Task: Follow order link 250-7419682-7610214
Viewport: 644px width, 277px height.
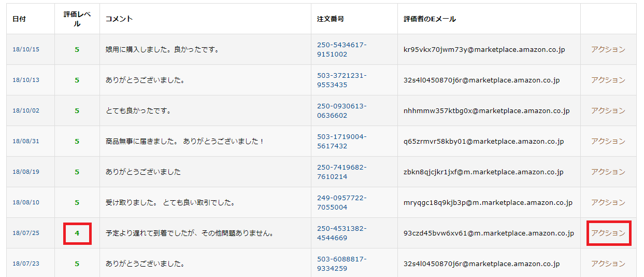Action: point(342,172)
